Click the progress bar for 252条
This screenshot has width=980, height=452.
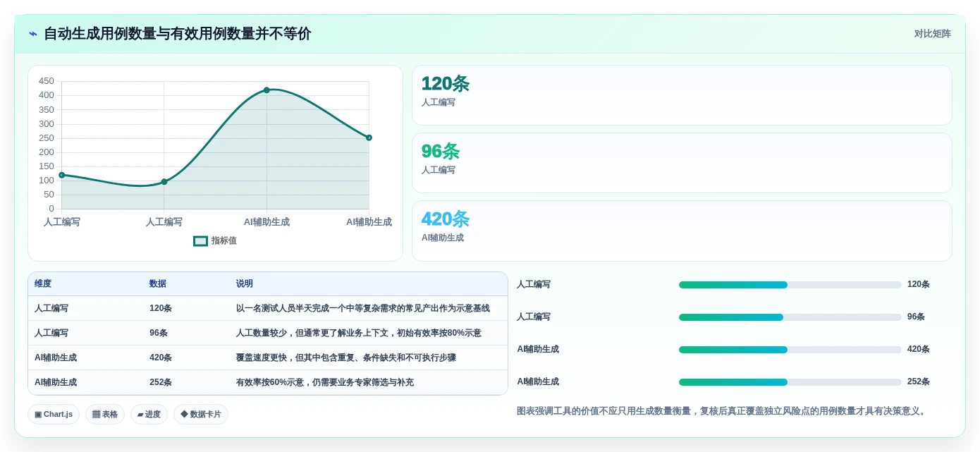(x=790, y=382)
